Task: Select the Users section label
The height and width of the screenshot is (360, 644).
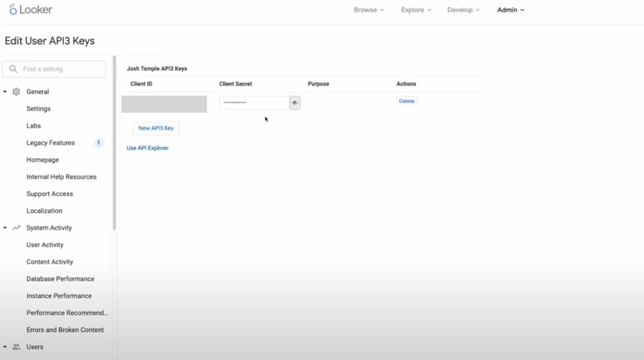Action: 34,347
